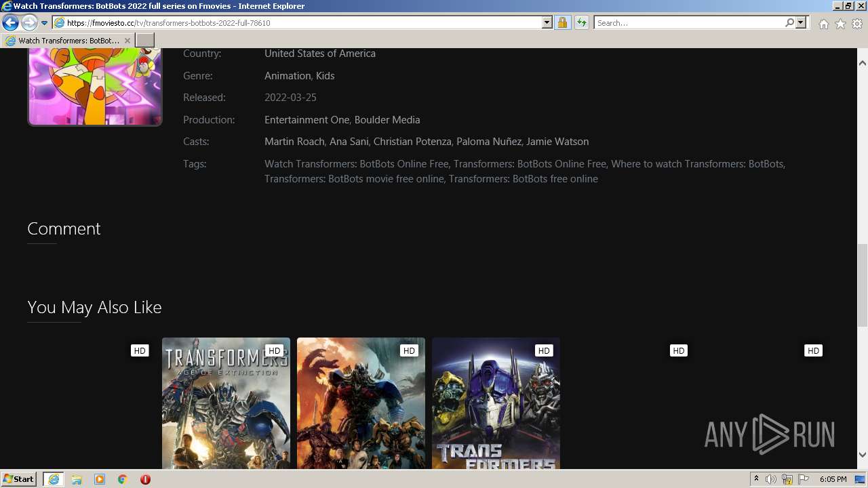
Task: Open the Windows Start button
Action: click(19, 479)
